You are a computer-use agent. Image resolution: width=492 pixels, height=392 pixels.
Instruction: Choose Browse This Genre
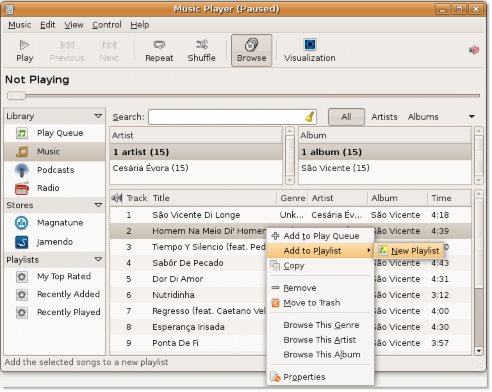coord(320,325)
